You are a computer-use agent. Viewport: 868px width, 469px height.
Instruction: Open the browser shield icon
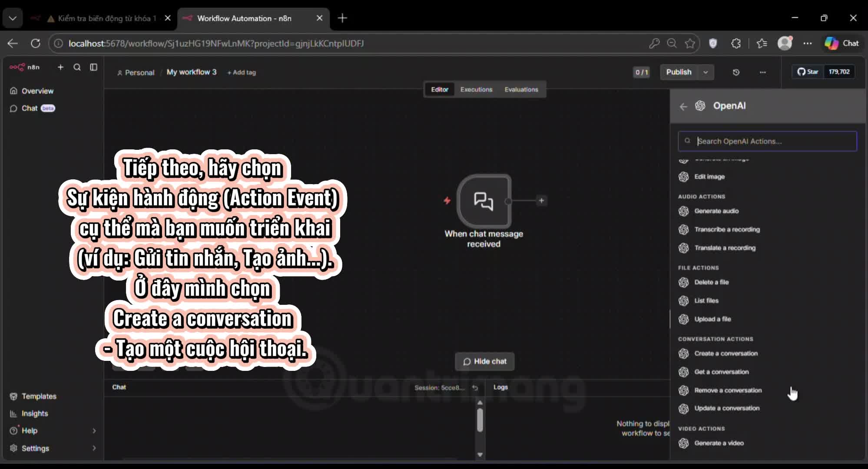coord(713,43)
